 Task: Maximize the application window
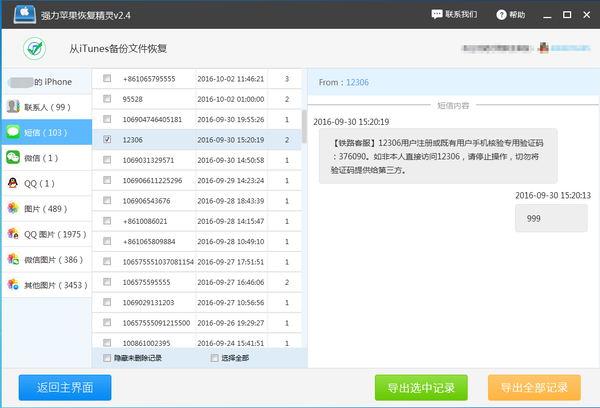tap(567, 15)
